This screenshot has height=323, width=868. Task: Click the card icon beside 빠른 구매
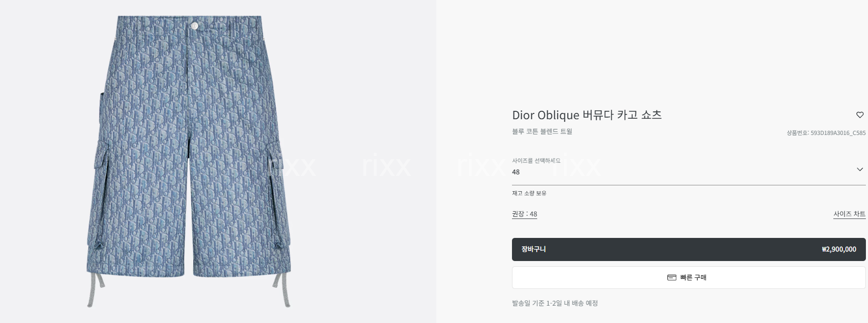click(672, 277)
